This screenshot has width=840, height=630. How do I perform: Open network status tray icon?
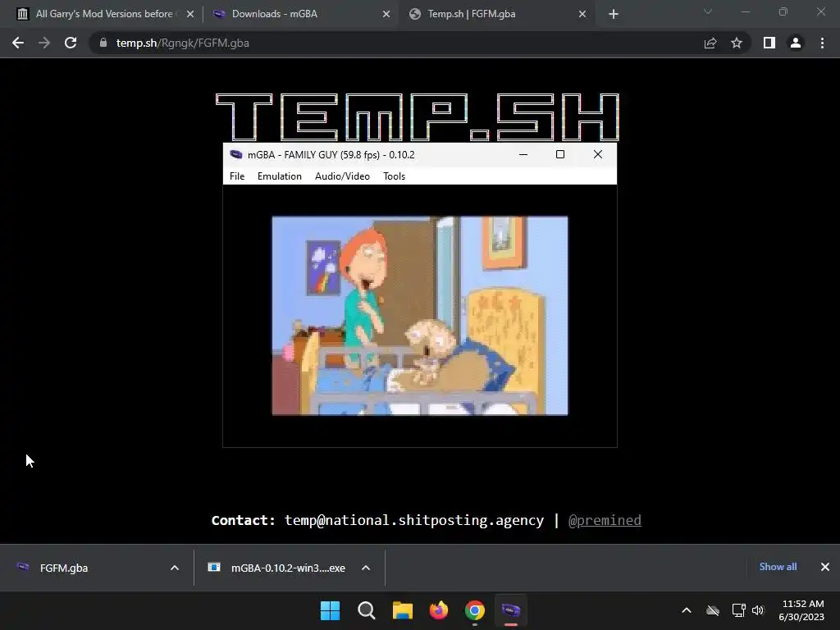[739, 610]
